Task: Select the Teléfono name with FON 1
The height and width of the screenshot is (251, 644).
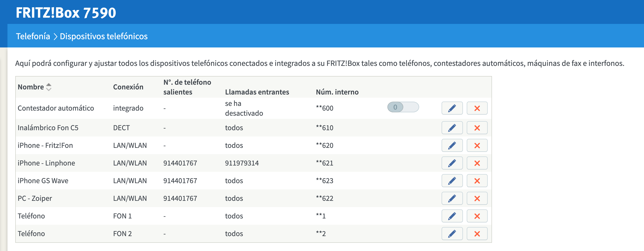Action: point(31,216)
